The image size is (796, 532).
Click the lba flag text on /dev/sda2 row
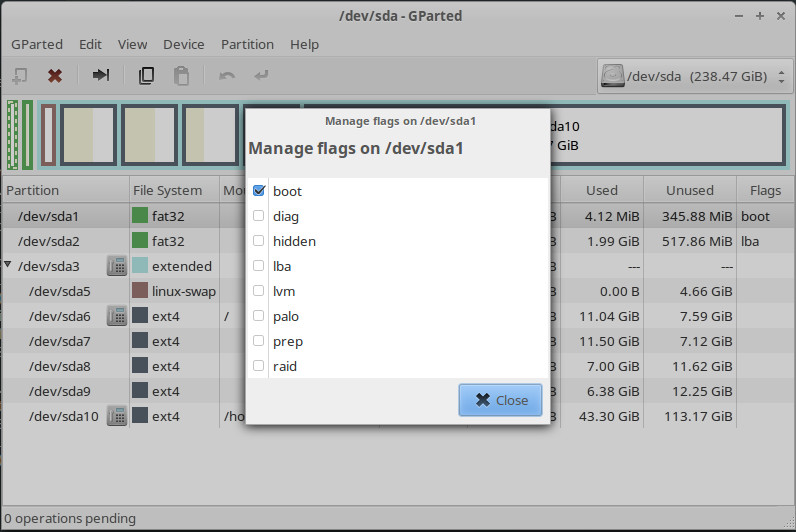[750, 241]
